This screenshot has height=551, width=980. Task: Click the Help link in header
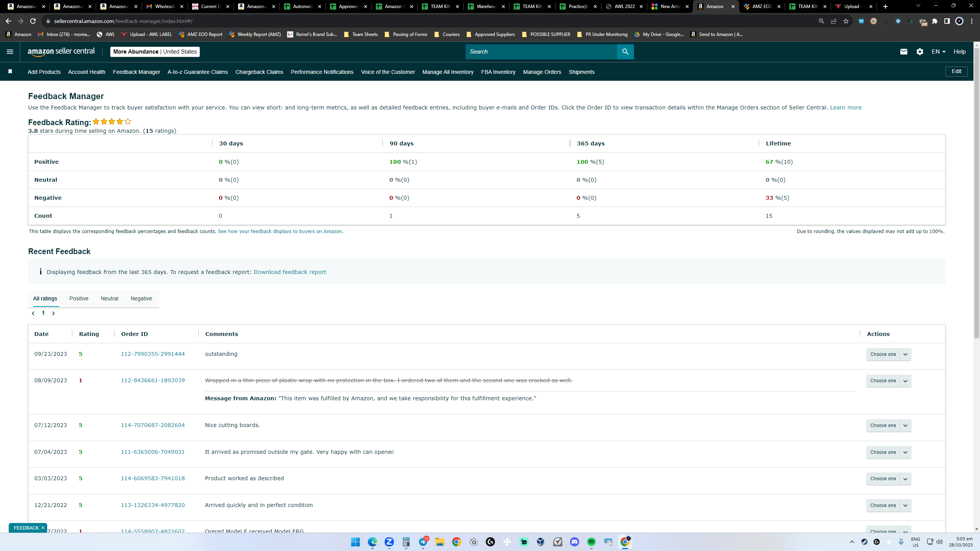pyautogui.click(x=959, y=52)
